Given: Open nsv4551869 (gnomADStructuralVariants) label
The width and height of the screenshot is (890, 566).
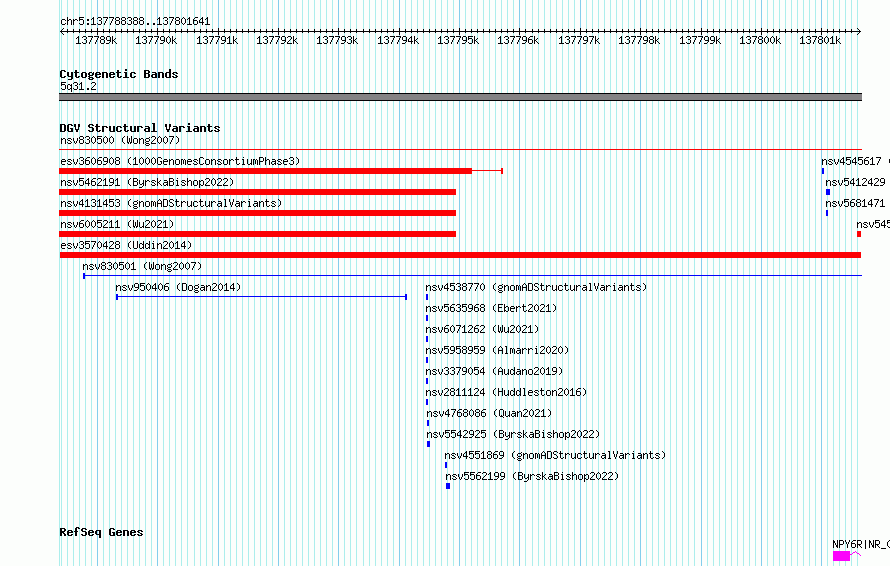Looking at the screenshot, I should (x=555, y=455).
